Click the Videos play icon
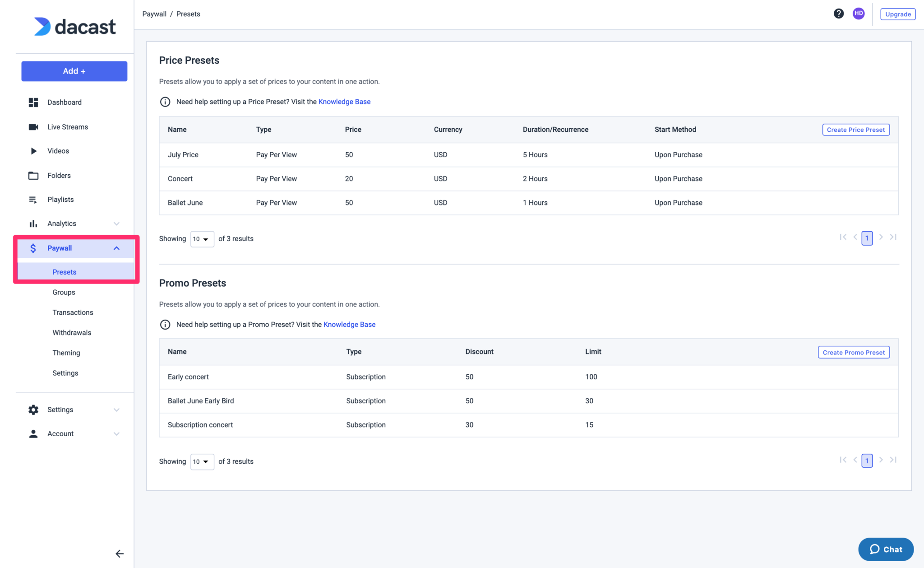 (x=33, y=151)
